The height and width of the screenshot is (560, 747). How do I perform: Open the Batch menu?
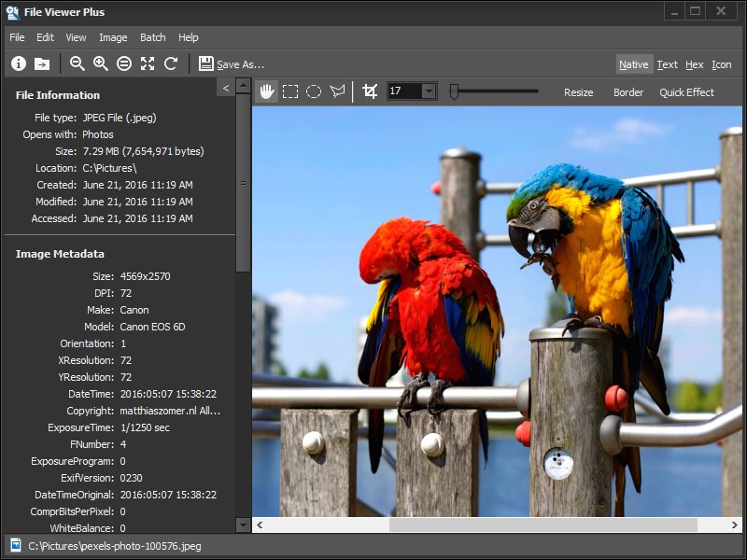point(152,37)
